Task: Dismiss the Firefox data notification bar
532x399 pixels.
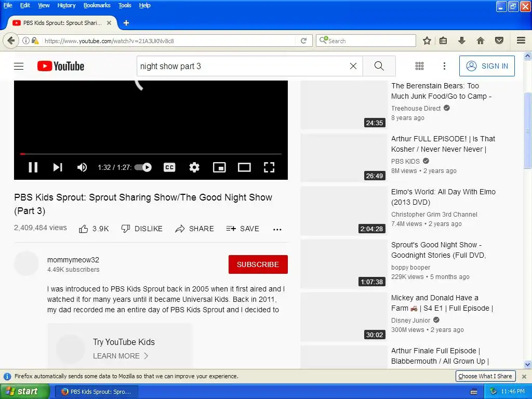Action: pos(524,376)
